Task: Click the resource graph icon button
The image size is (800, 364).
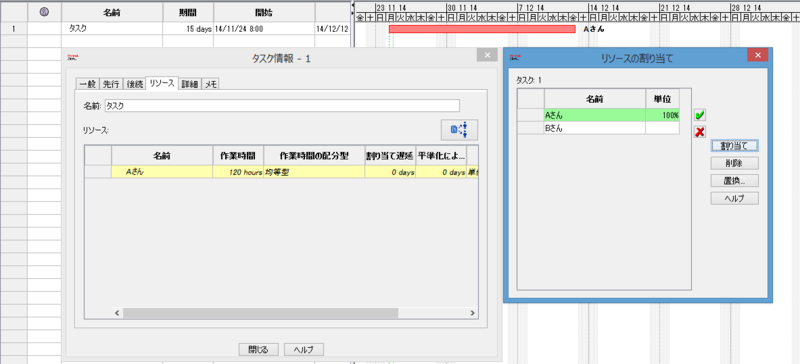Action: tap(459, 130)
